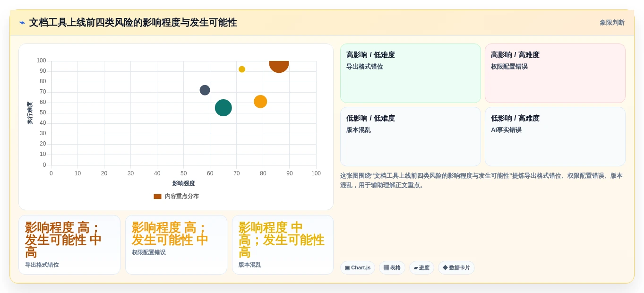Click the 权限配置错误 summary card under chart
The height and width of the screenshot is (293, 644).
[176, 245]
